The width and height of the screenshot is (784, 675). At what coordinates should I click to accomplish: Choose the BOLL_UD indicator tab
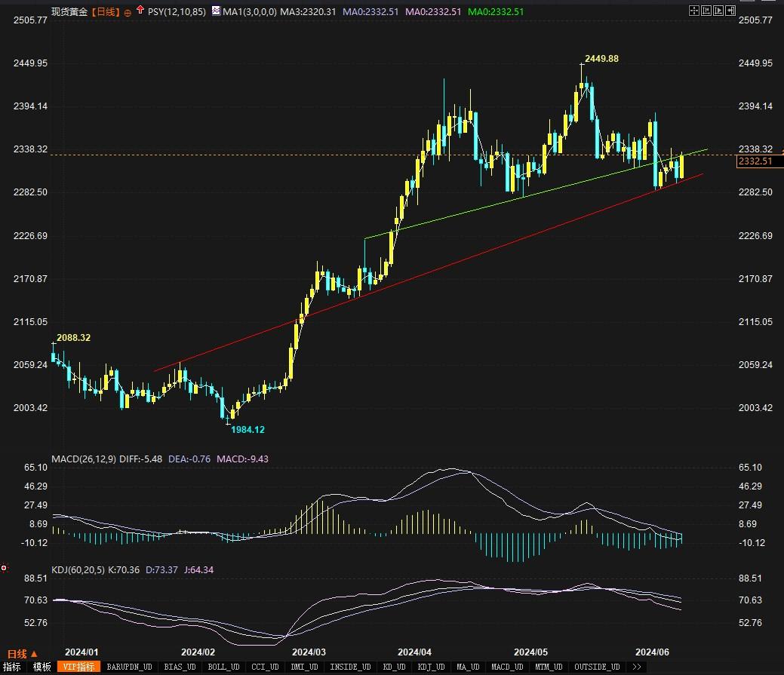(x=223, y=667)
